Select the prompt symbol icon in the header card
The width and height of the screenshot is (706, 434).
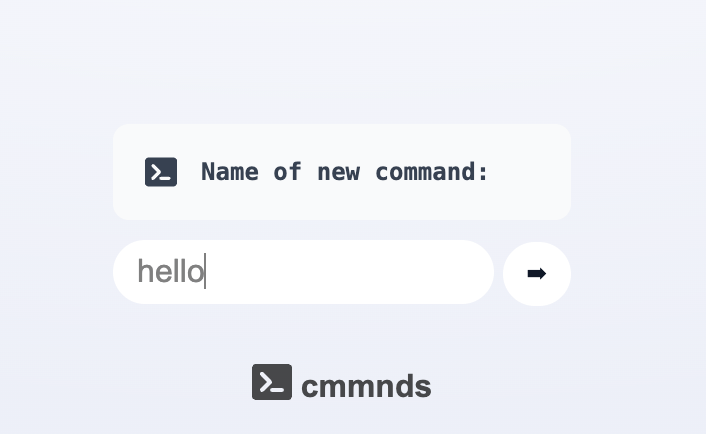pos(161,172)
